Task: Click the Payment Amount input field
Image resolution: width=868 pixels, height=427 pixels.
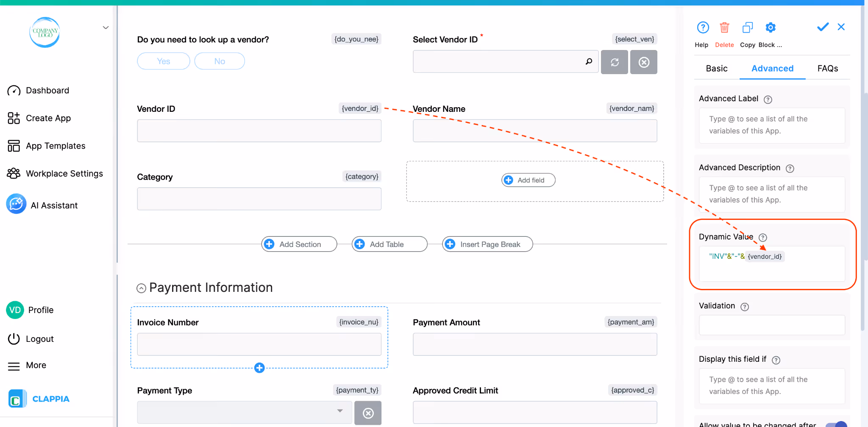Action: (x=535, y=344)
